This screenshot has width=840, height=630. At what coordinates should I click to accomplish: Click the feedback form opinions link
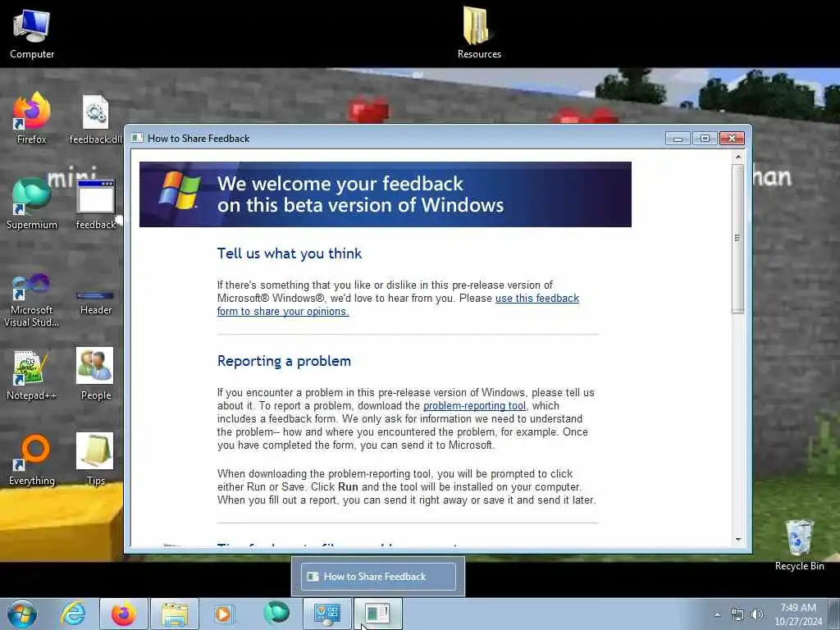398,305
